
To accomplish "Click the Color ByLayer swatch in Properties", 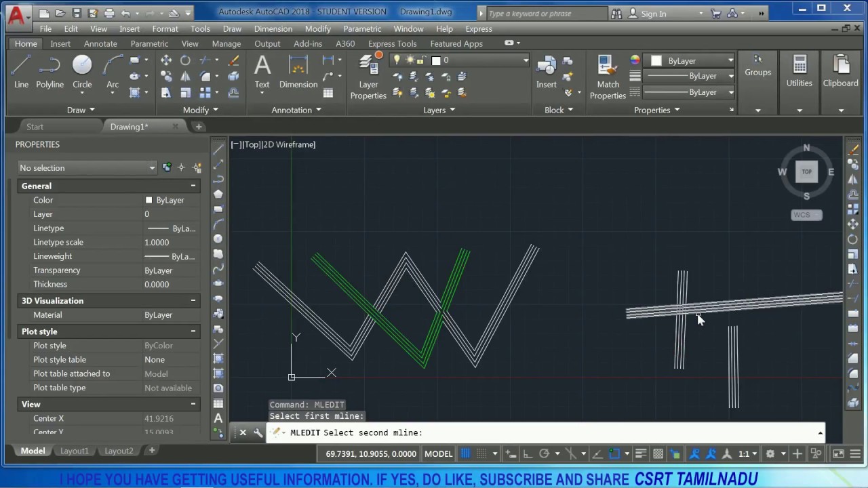I will [x=149, y=200].
